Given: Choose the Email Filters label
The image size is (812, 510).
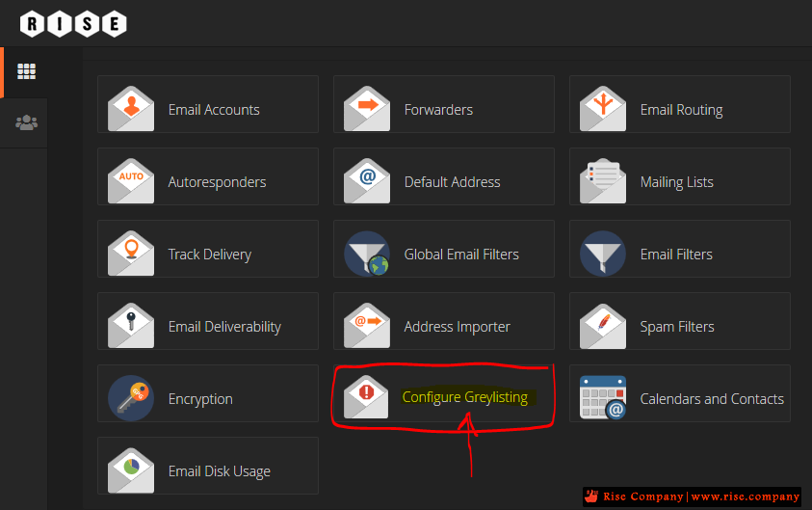Looking at the screenshot, I should pyautogui.click(x=676, y=255).
